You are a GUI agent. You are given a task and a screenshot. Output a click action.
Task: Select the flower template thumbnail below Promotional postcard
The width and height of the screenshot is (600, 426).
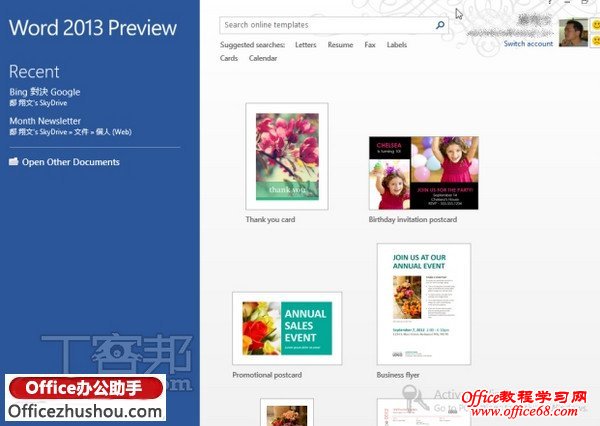coord(287,412)
